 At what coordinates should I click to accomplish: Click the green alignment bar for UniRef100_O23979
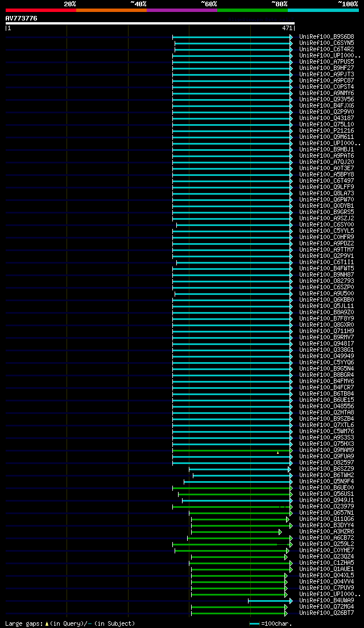233,507
